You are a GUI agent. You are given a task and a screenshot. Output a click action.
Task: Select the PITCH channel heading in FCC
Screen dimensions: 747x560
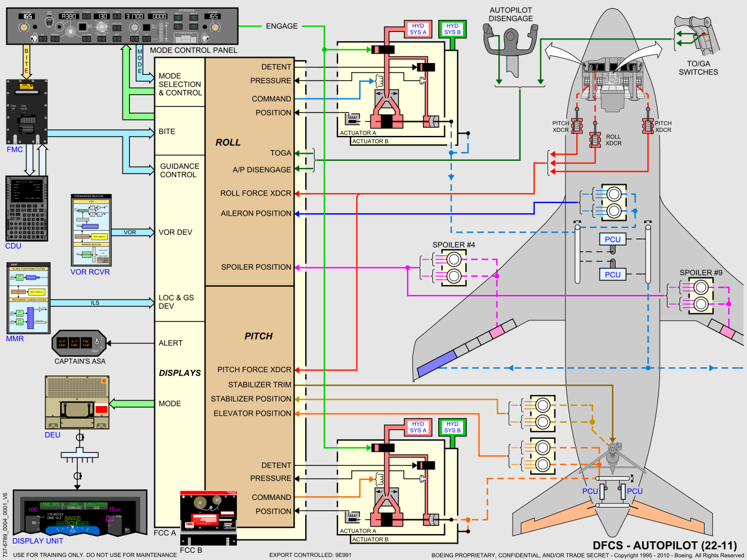[x=259, y=336]
